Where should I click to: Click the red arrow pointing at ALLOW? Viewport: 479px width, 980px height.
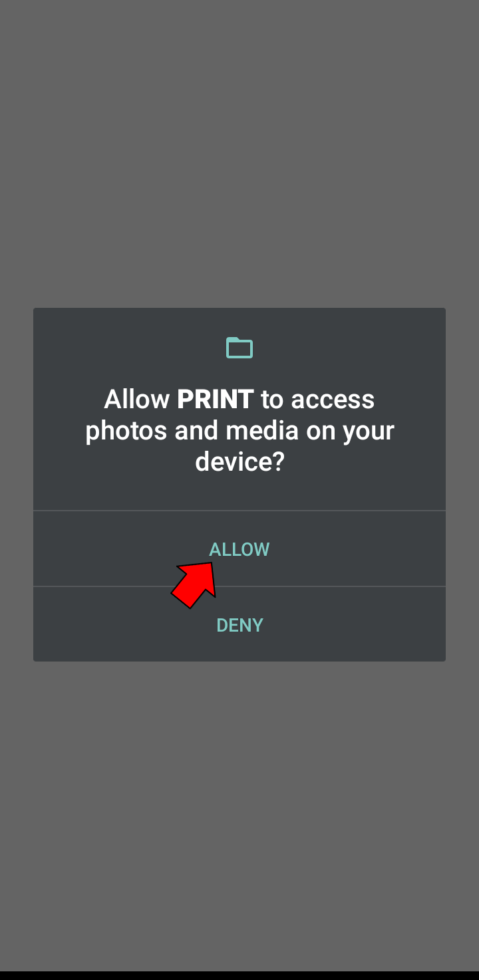click(x=194, y=584)
